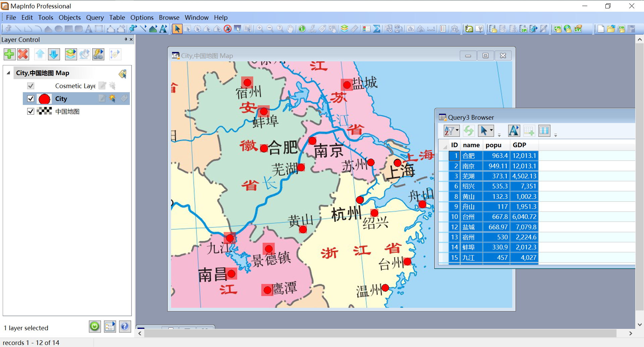
Task: Open the Tools menu
Action: point(46,17)
